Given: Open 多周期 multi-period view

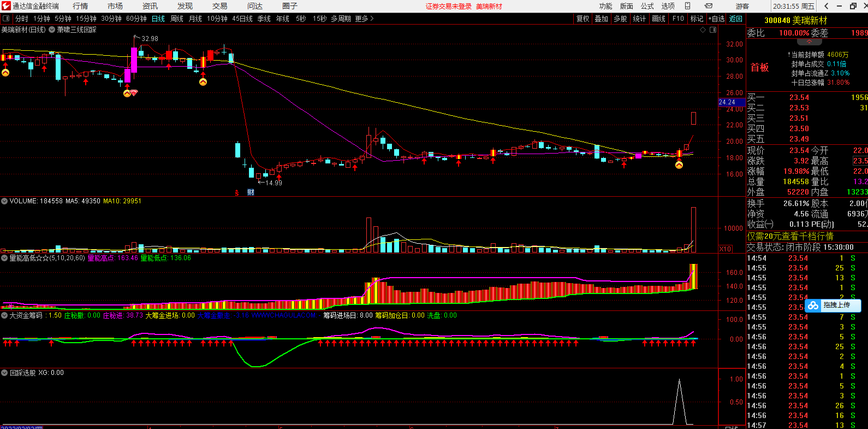Looking at the screenshot, I should [341, 19].
